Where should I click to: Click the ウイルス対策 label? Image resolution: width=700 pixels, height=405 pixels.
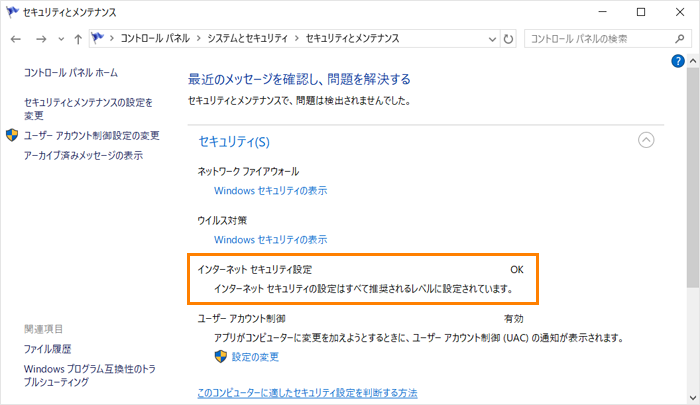pyautogui.click(x=222, y=221)
